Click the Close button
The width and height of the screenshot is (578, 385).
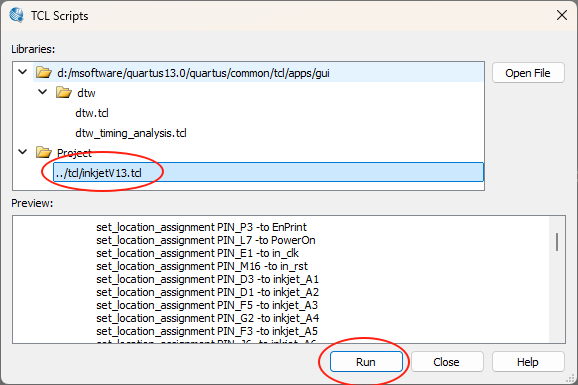(x=447, y=362)
